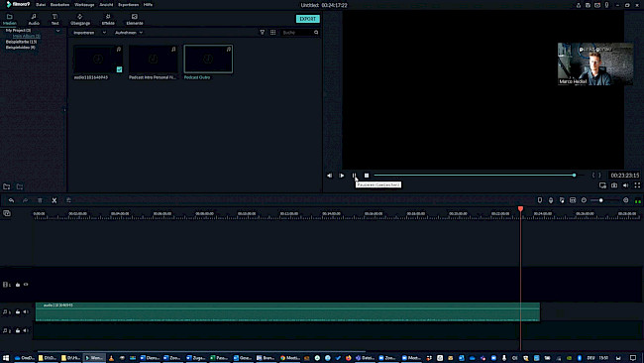Open the Hilfe menu
644x363 pixels.
[148, 5]
